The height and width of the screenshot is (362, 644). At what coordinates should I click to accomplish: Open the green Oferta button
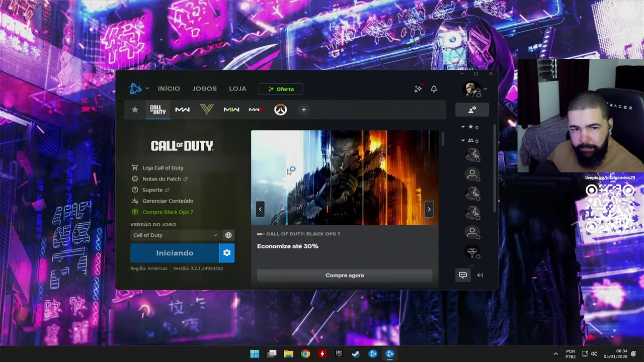pyautogui.click(x=281, y=89)
